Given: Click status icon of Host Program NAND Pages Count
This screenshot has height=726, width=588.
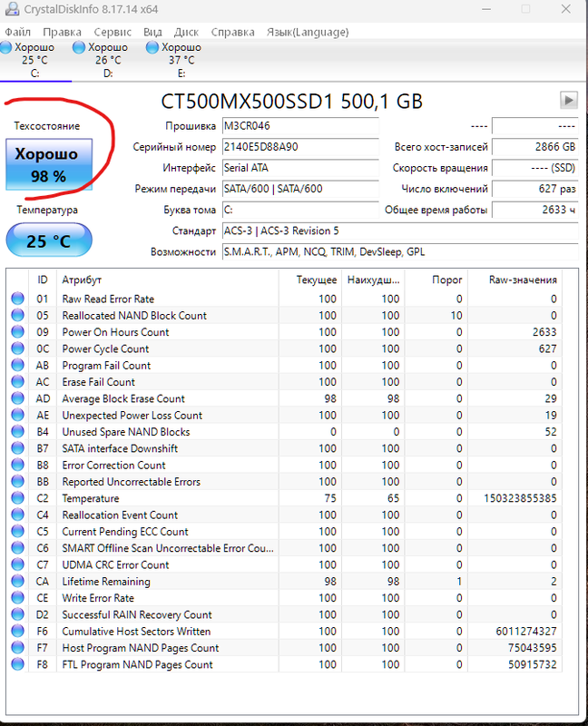Looking at the screenshot, I should coord(17,647).
